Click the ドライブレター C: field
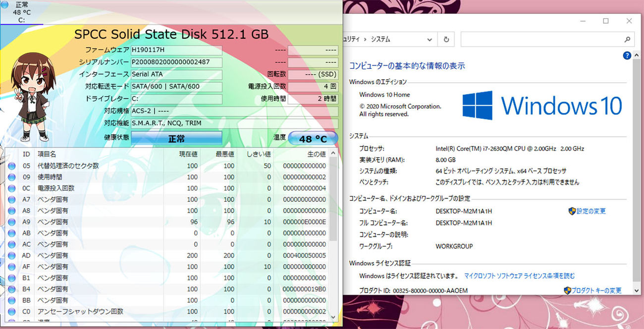 pyautogui.click(x=176, y=99)
